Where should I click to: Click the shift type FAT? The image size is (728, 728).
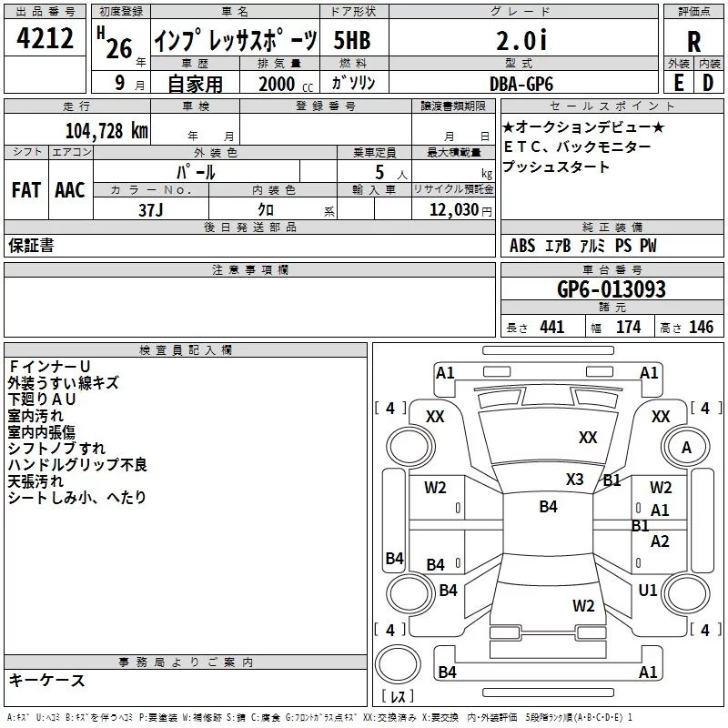(x=26, y=190)
